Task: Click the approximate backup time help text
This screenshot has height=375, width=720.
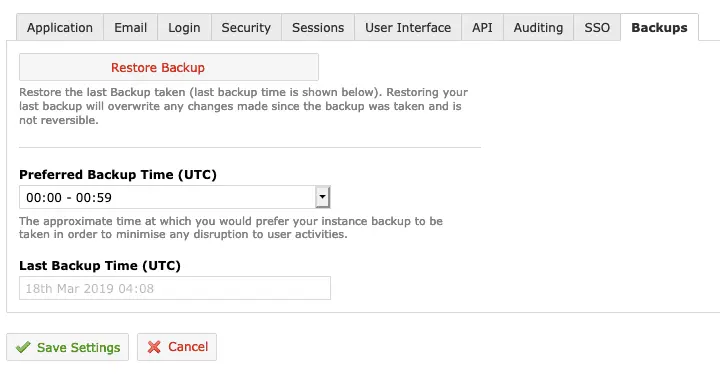Action: [231, 228]
